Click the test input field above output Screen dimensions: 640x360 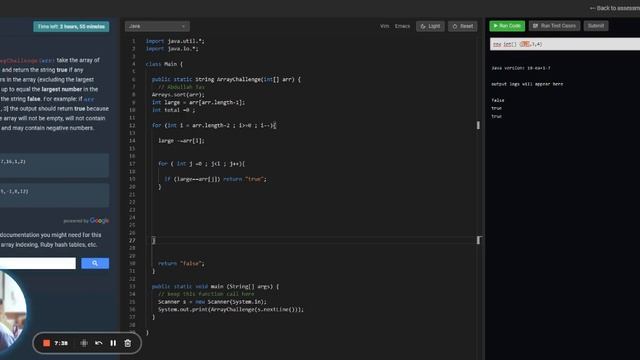(x=565, y=44)
